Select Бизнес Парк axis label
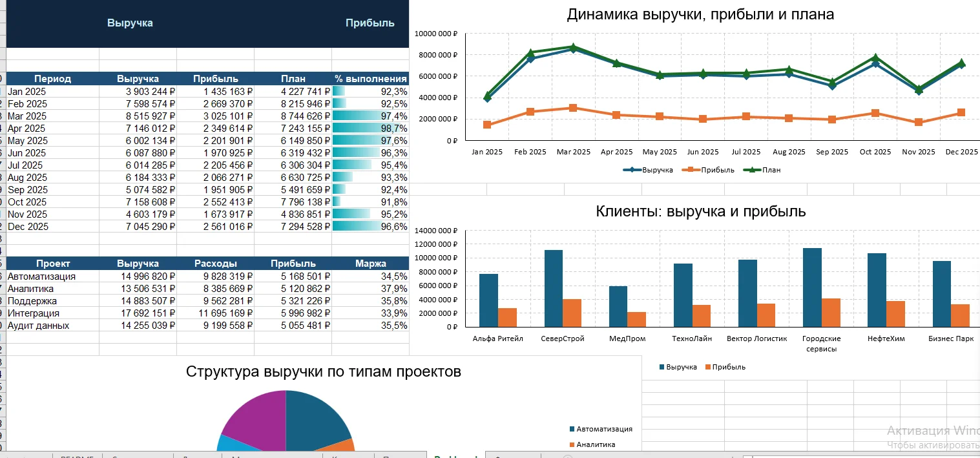980x458 pixels. click(x=951, y=338)
